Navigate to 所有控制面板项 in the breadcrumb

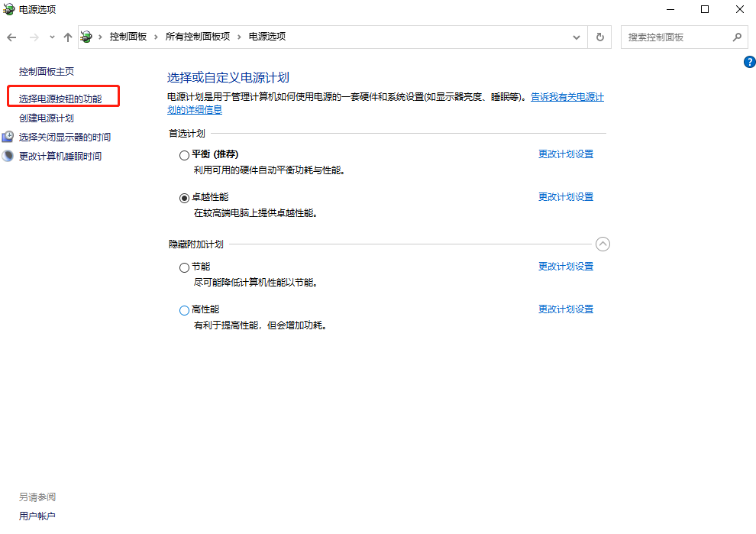click(199, 36)
